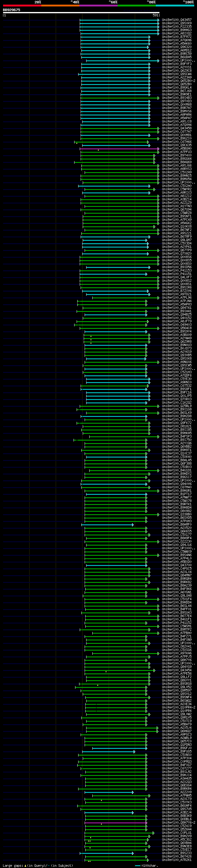Image resolution: width=197 pixels, height=868 pixels.
Task: Select the UniRef100_A2ZZ09 label
Action: [x=177, y=792]
